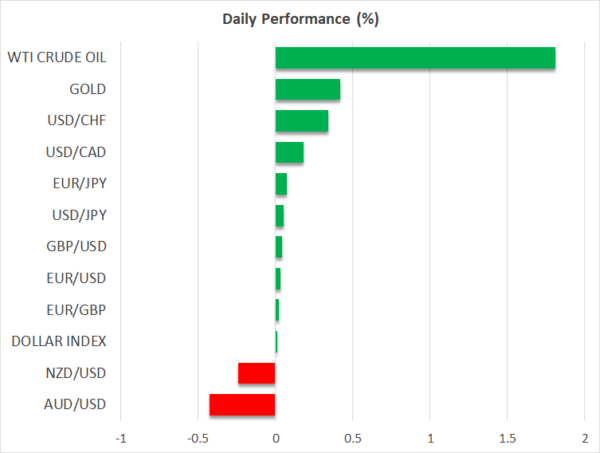Click the GOLD category label
This screenshot has height=453, width=600.
[x=88, y=89]
